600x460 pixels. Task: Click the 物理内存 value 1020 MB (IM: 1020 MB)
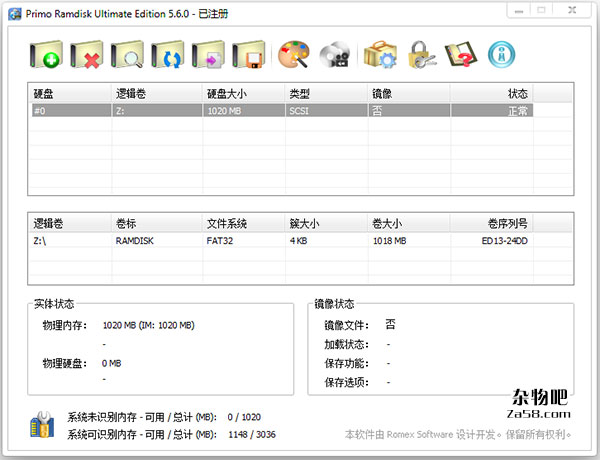148,325
